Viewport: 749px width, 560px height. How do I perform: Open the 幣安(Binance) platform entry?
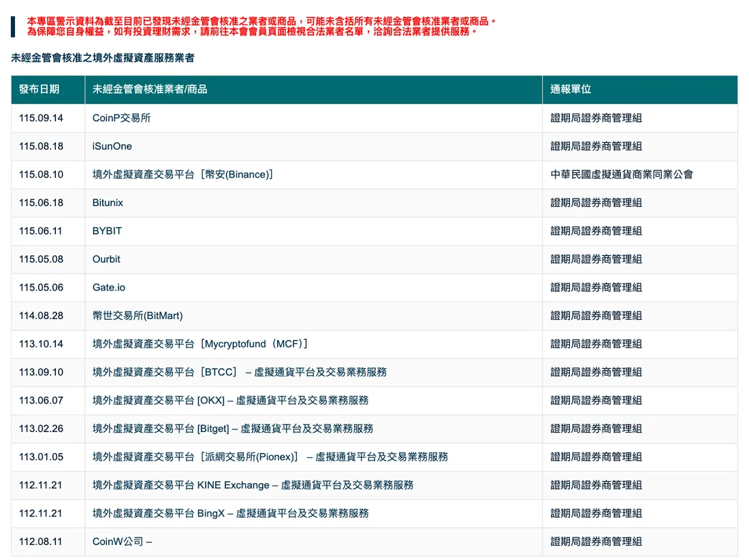pyautogui.click(x=182, y=174)
